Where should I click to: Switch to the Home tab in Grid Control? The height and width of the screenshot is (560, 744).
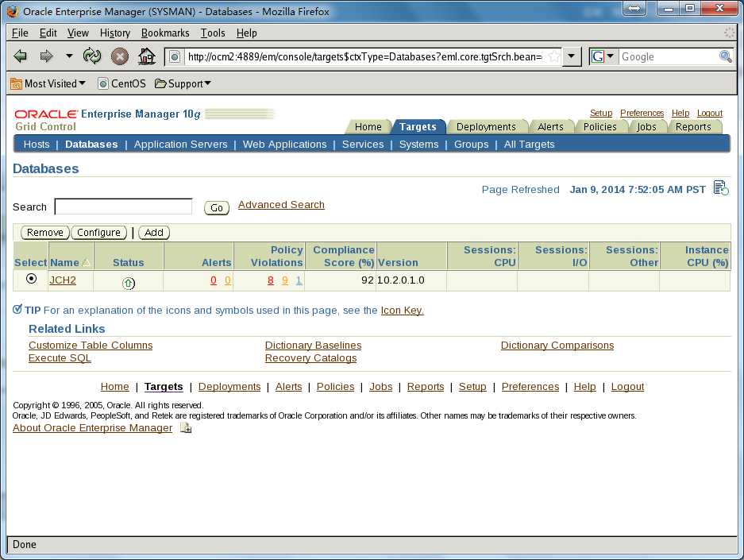tap(368, 127)
